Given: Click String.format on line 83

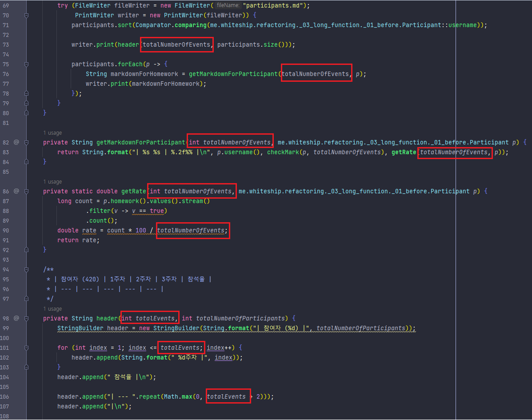Looking at the screenshot, I should 105,152.
